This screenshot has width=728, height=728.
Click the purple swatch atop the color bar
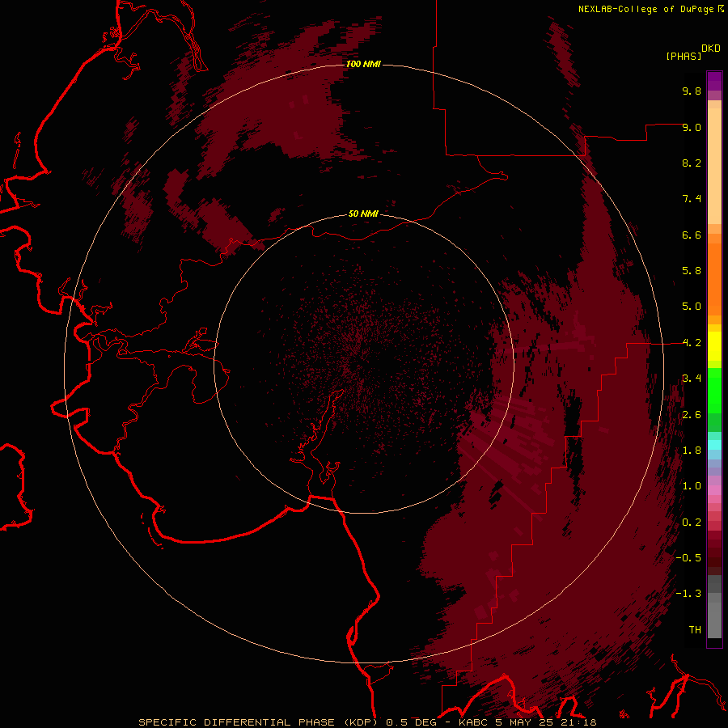point(714,81)
